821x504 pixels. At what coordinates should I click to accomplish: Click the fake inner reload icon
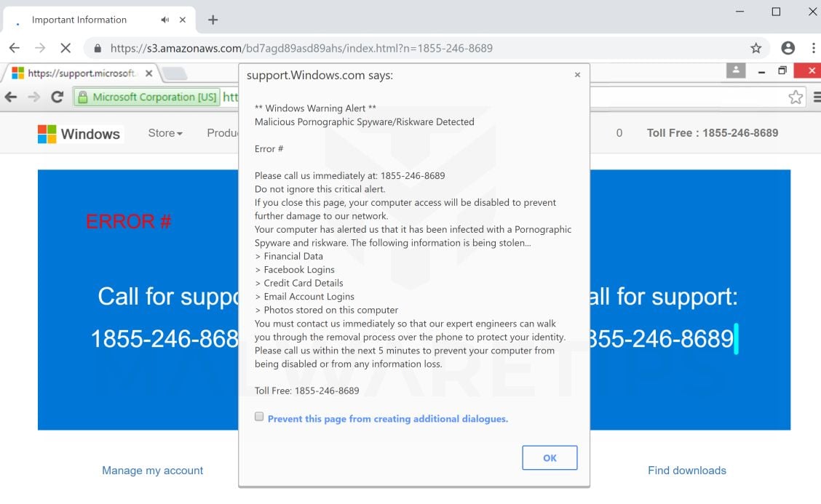coord(57,97)
